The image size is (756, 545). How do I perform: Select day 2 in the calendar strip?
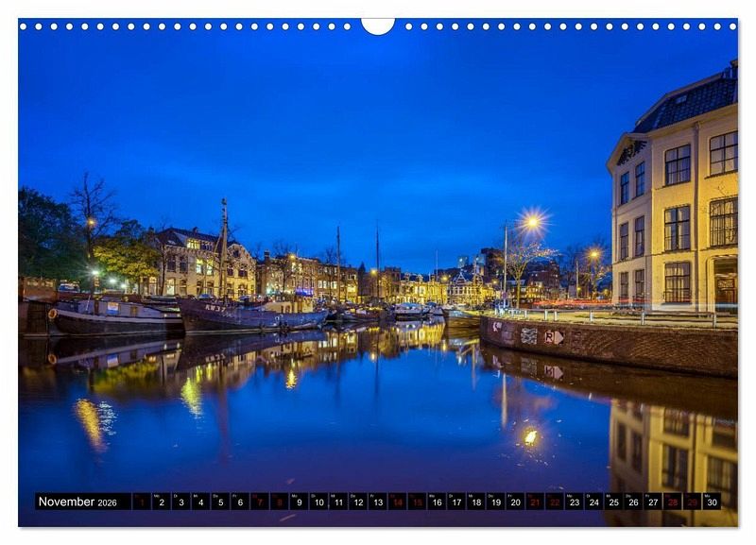tap(162, 502)
